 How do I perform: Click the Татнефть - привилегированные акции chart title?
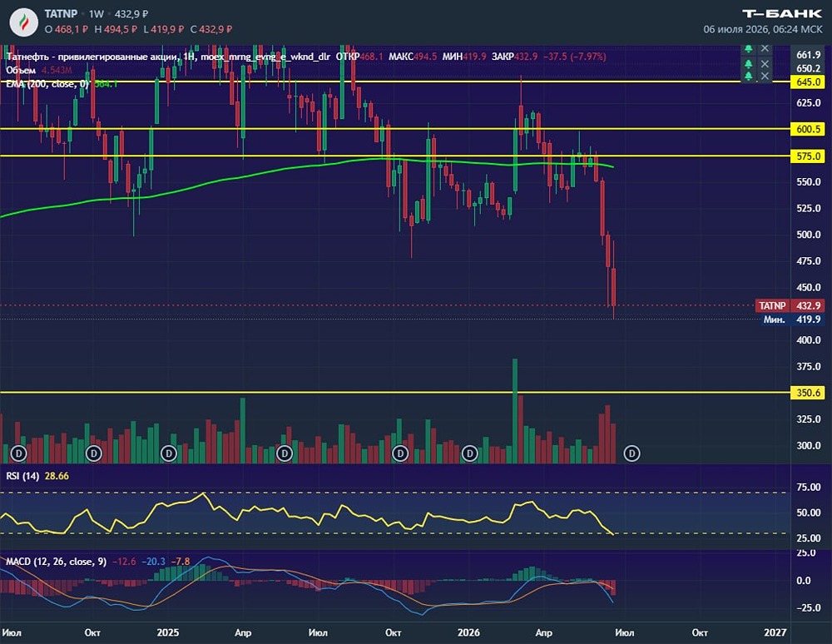(92, 57)
